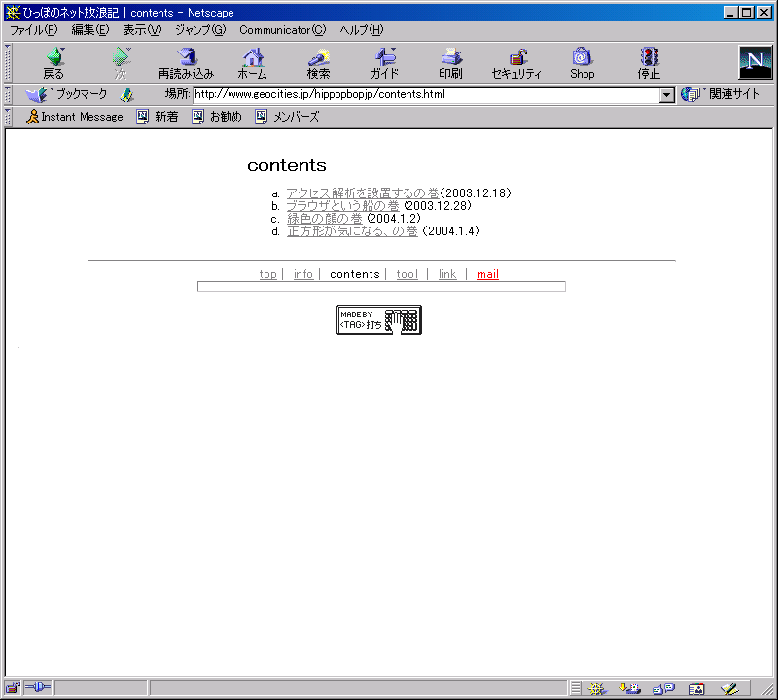This screenshot has width=778, height=700.
Task: Open the ヘルプ(H) menu
Action: pos(362,30)
